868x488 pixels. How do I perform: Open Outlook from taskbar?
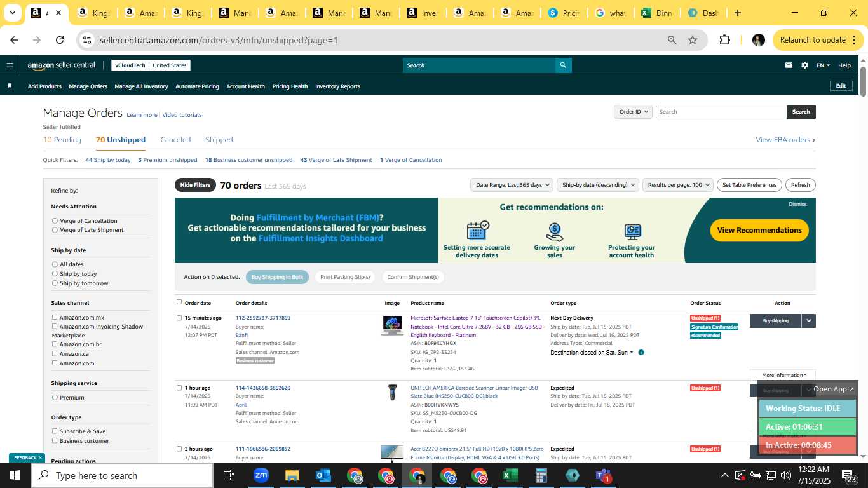coord(323,475)
